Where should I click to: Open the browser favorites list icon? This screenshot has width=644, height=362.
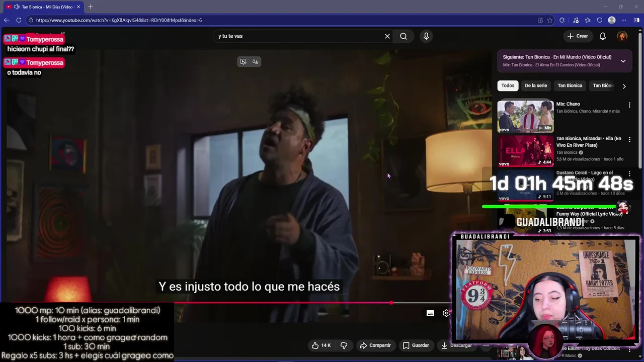[588, 20]
